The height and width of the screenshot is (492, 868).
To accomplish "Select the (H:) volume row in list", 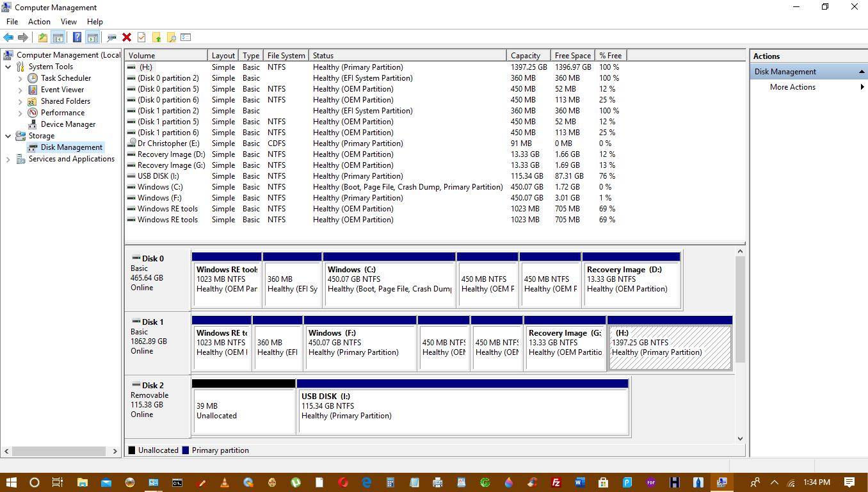I will [374, 67].
